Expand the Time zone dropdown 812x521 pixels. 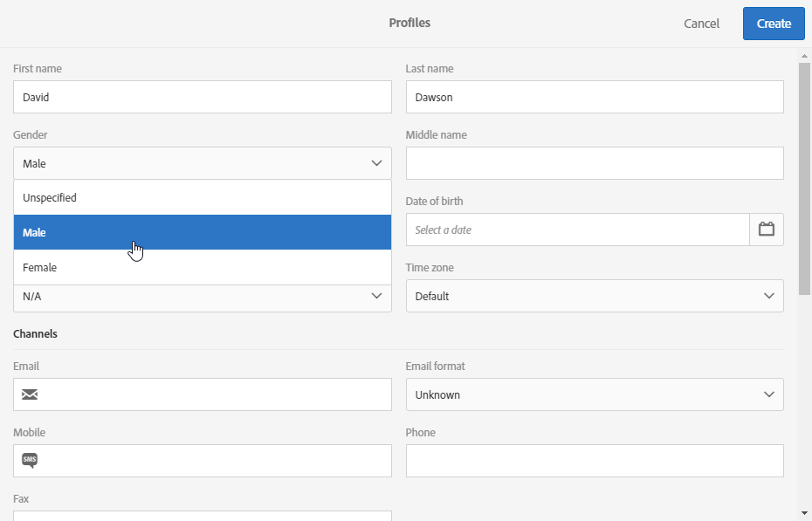coord(595,296)
